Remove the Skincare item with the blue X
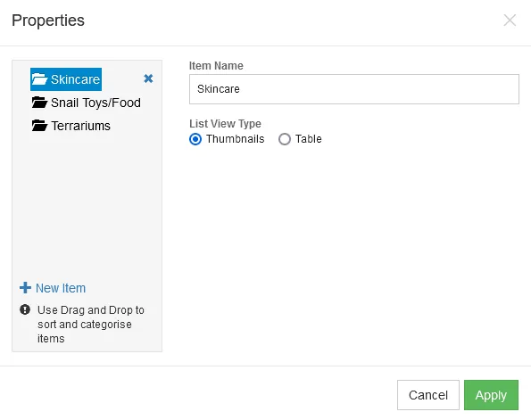The height and width of the screenshot is (420, 531). [x=148, y=78]
